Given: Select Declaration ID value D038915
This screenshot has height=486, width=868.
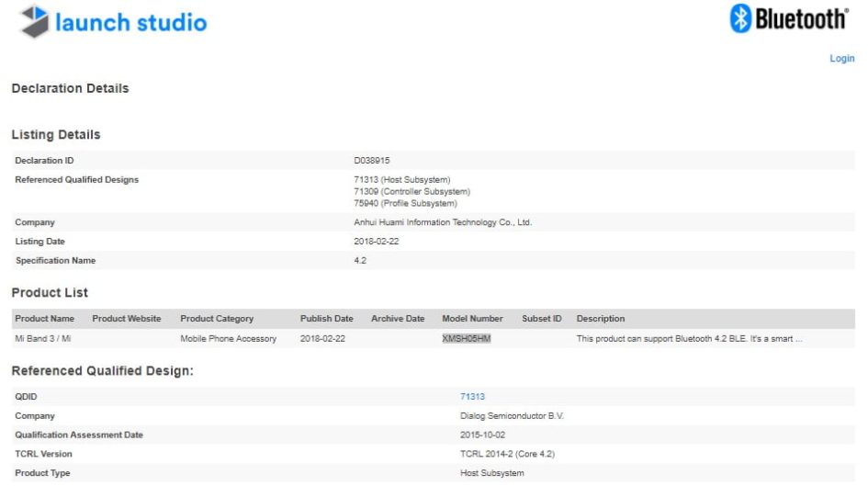Looking at the screenshot, I should coord(371,161).
